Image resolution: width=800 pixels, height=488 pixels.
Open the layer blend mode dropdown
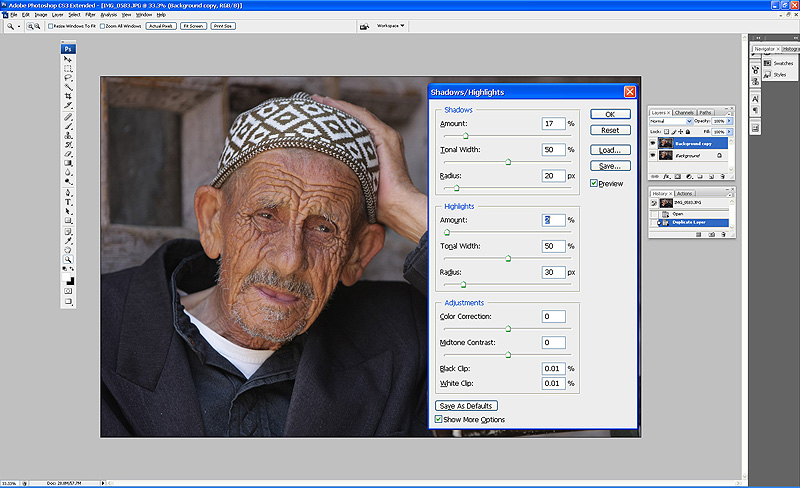tap(670, 121)
